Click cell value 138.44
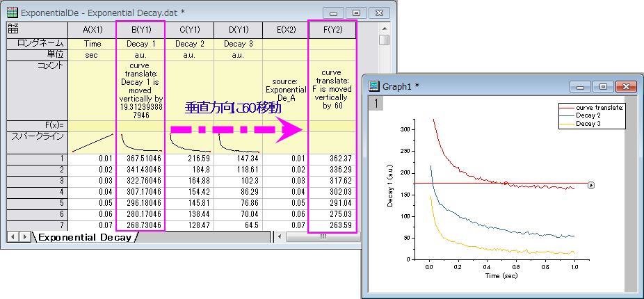The image size is (644, 299). click(189, 214)
